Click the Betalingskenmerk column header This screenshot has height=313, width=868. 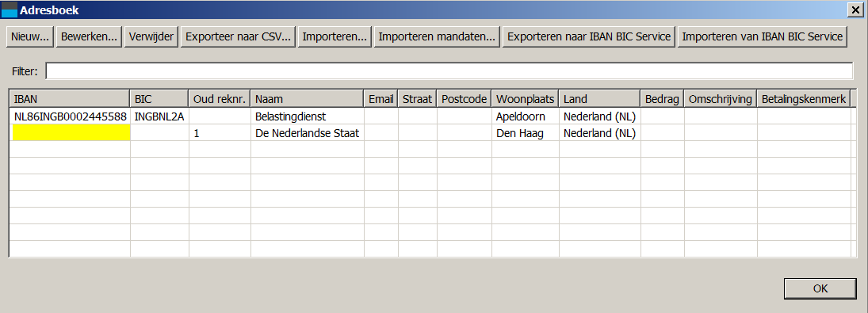(804, 99)
